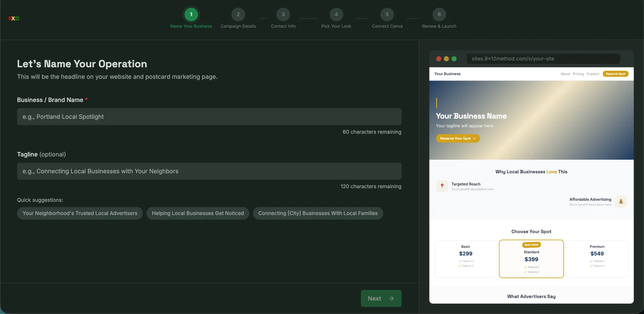Click the Tagline input field
The image size is (644, 314).
click(209, 171)
